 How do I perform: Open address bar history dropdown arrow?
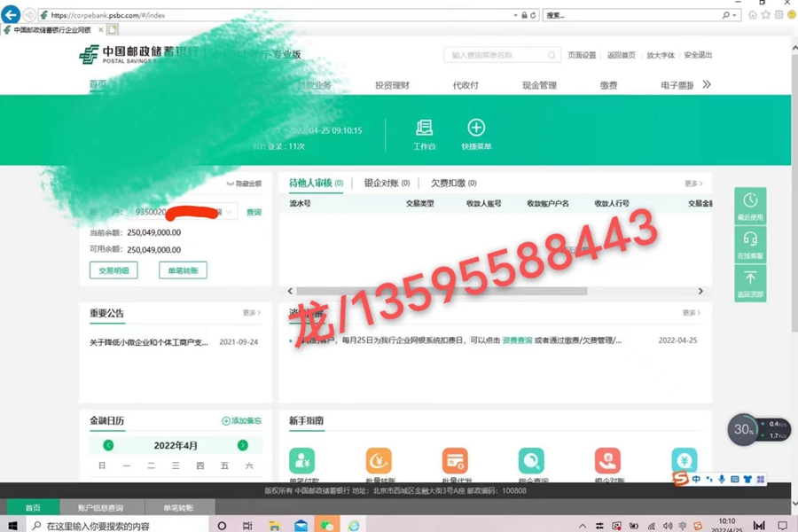point(515,15)
